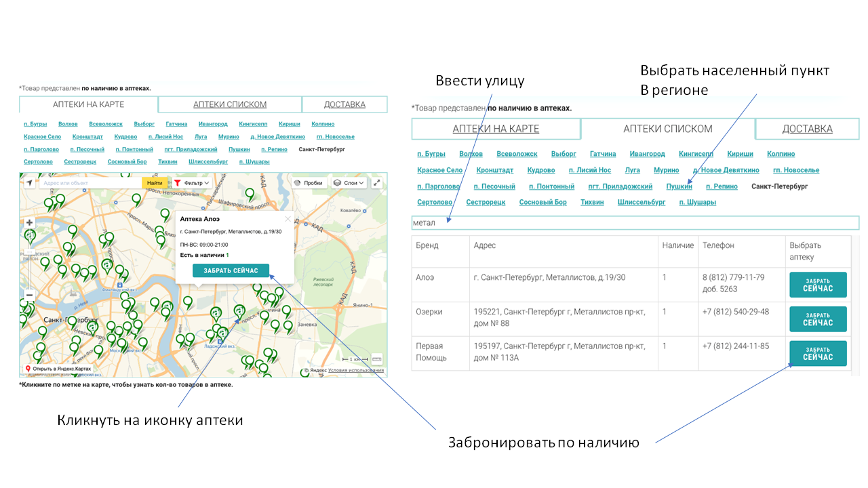
Task: Close the Аптека Алоэ map popup
Action: (x=288, y=219)
